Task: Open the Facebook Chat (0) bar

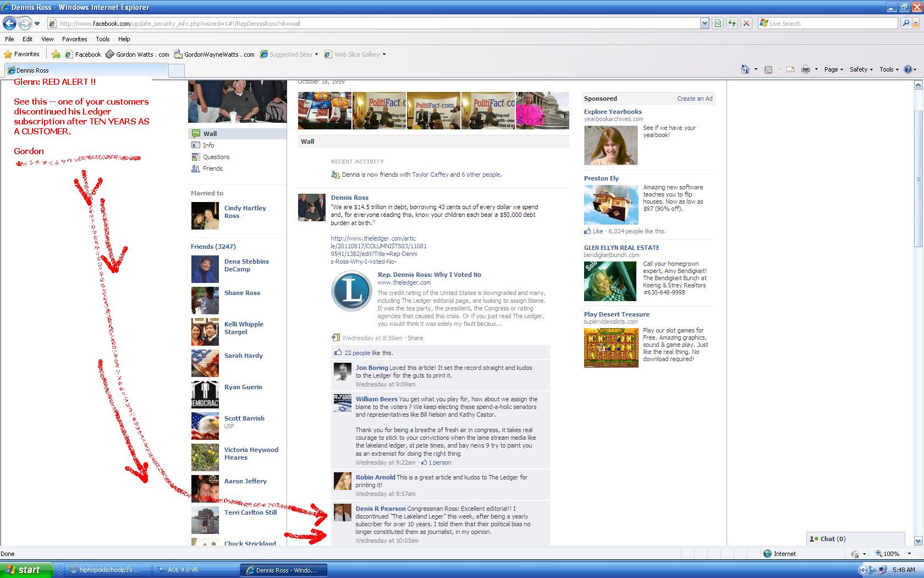Action: tap(855, 539)
